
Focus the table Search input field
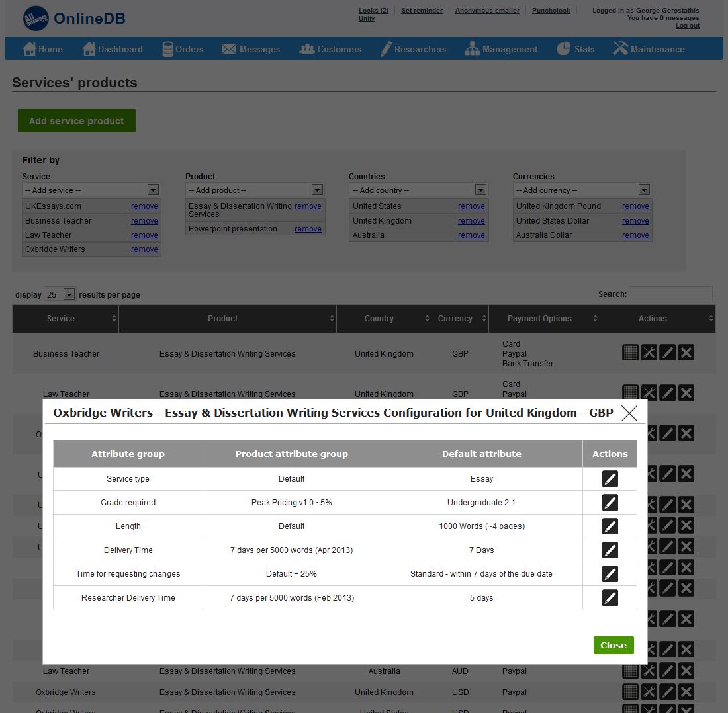[x=670, y=294]
